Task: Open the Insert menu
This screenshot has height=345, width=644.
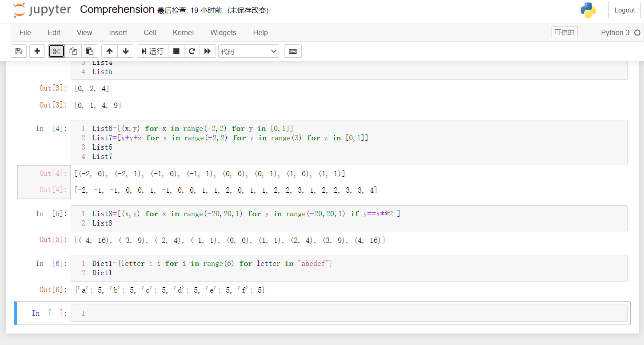Action: tap(118, 32)
